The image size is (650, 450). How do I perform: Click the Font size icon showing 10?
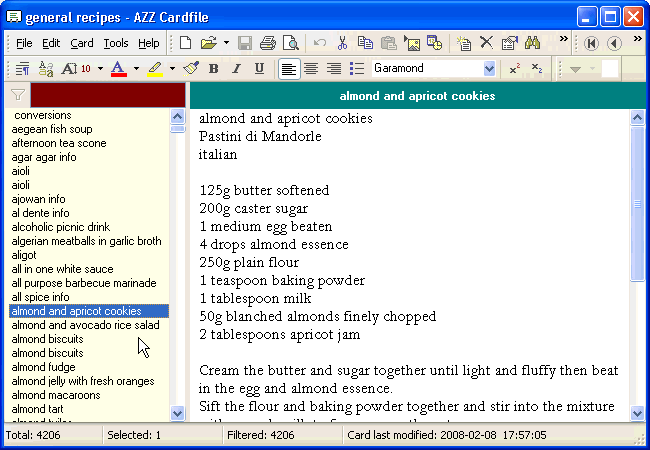click(x=76, y=68)
